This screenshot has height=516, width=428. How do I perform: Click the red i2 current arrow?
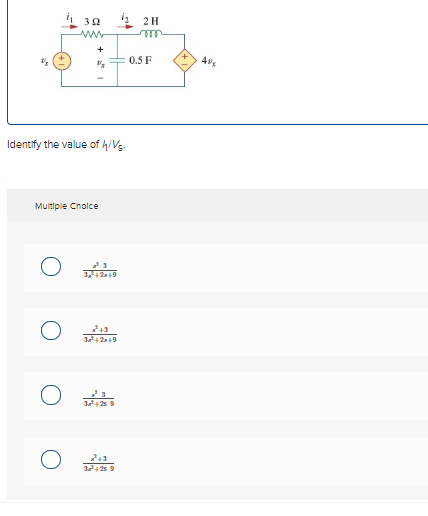(125, 26)
